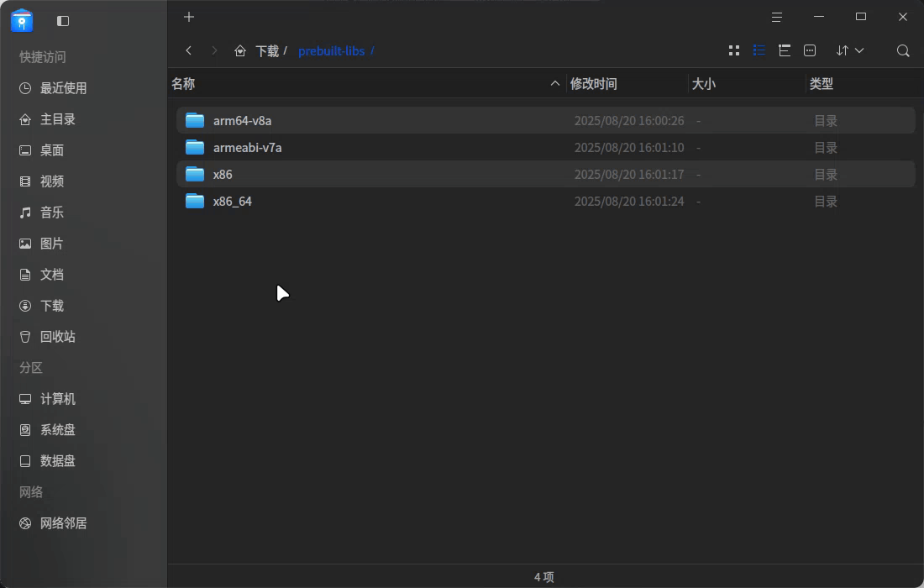
Task: Click x86_64 folder icon
Action: coord(195,201)
